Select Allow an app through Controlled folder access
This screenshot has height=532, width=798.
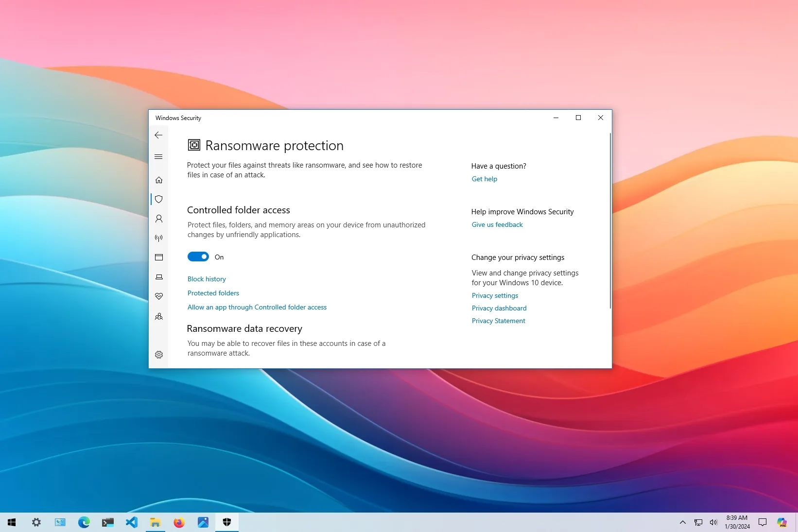[x=257, y=307]
